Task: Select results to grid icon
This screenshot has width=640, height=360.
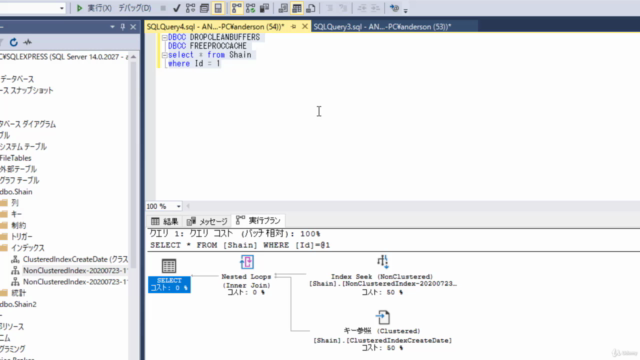Action: click(297, 8)
